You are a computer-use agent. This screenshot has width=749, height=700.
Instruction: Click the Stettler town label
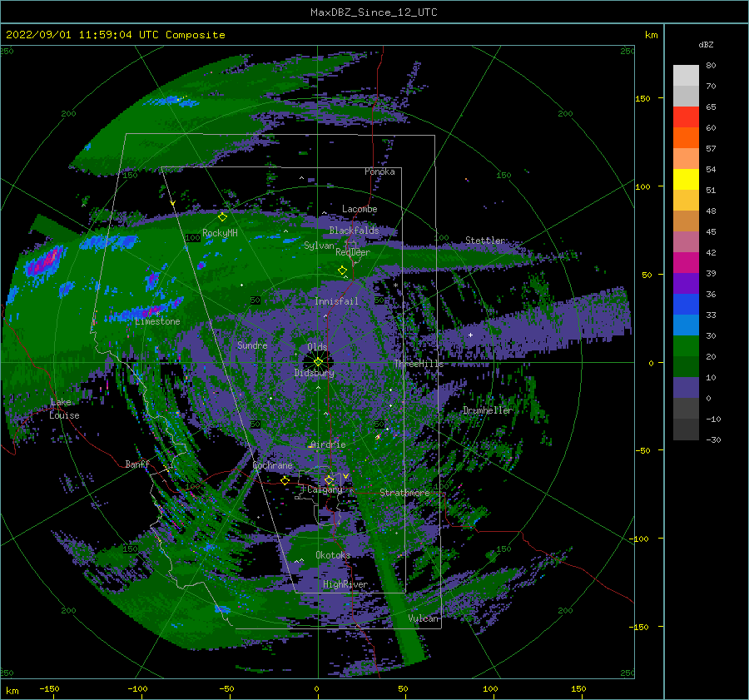[x=485, y=241]
